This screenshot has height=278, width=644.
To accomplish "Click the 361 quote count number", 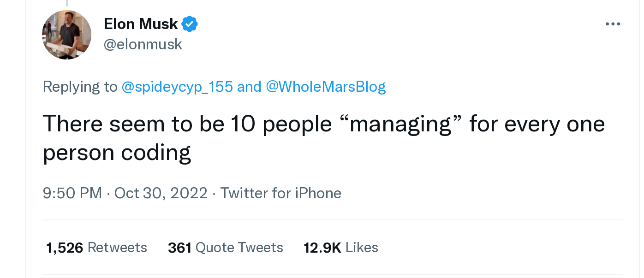I will pyautogui.click(x=179, y=248).
